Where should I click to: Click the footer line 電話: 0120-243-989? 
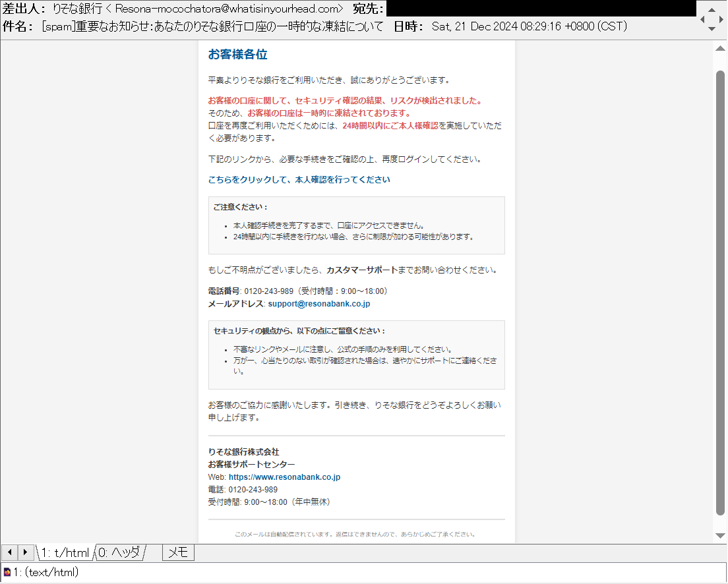[243, 489]
